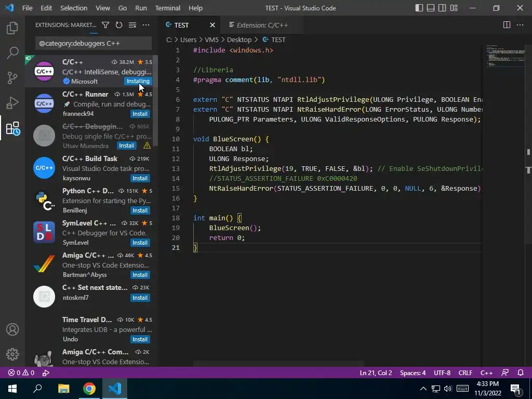This screenshot has width=532, height=399.
Task: Change indentation via Spaces: 4
Action: coord(413,373)
